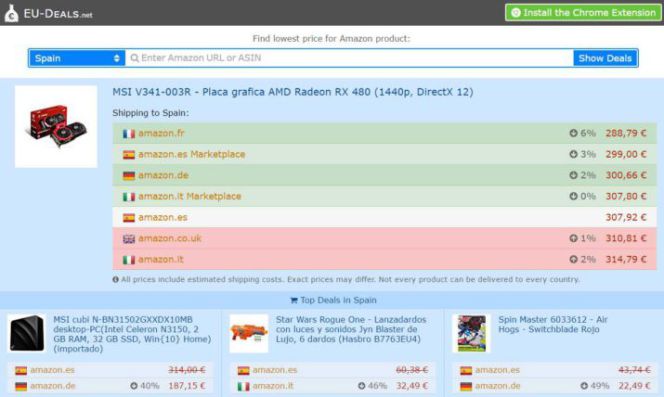664x397 pixels.
Task: Click the magnifier icon in search field
Action: click(x=134, y=58)
